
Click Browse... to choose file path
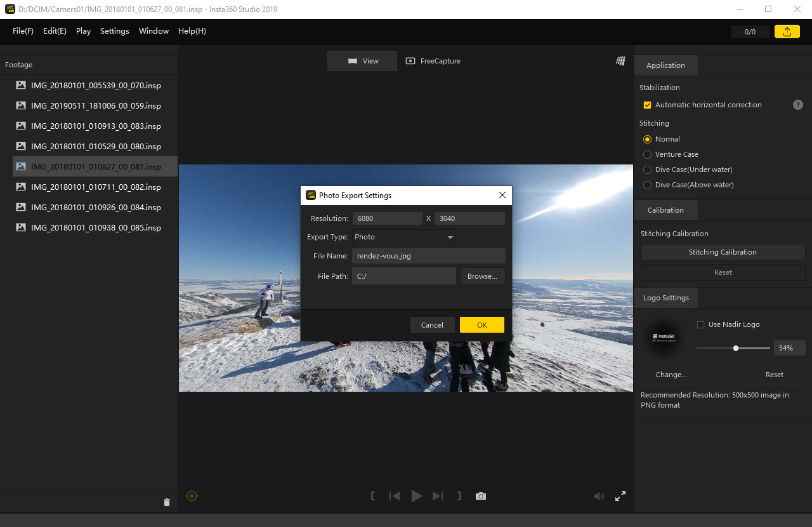click(x=482, y=276)
